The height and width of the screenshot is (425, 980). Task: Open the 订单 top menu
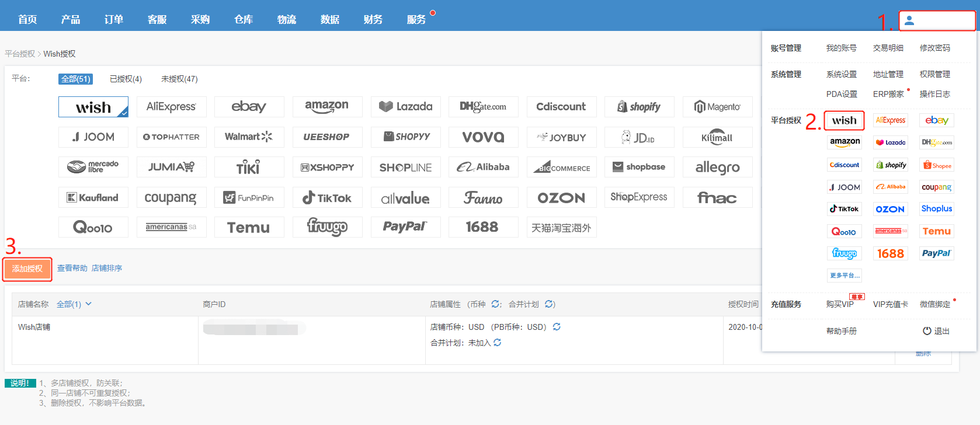click(x=114, y=20)
